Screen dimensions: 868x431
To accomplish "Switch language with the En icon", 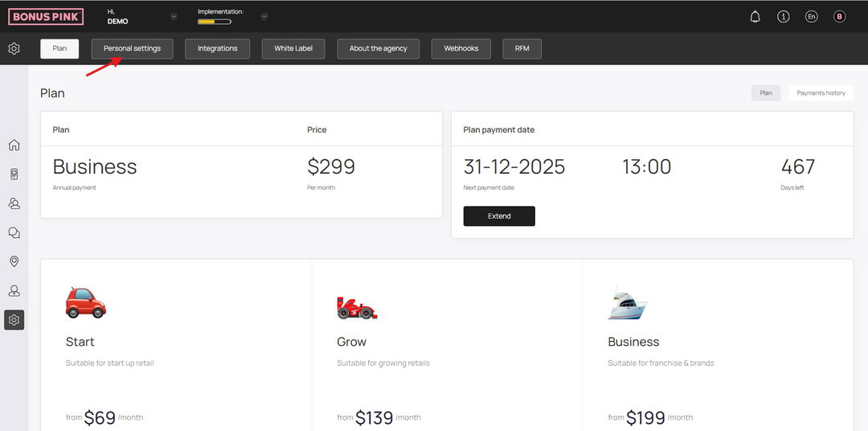I will point(811,17).
